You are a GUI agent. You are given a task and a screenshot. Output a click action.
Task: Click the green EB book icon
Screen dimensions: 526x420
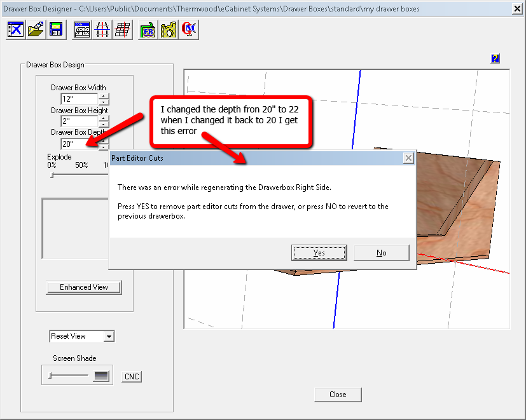coord(148,29)
